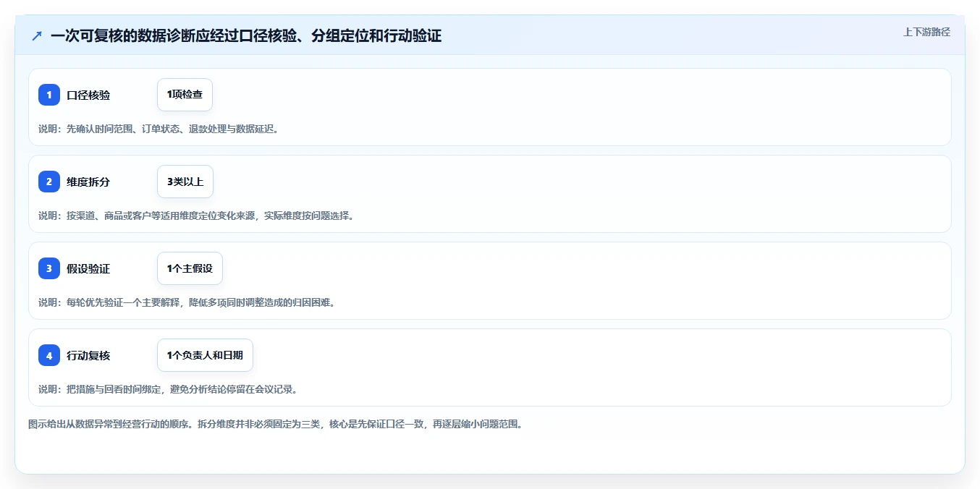Click the note "先确认时间范围、订单状态…"

(x=159, y=129)
